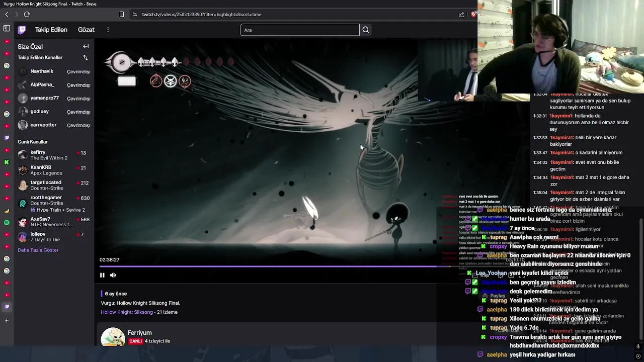Screen dimensions: 644x362
Task: Reload the Twitch page
Action: point(27,15)
